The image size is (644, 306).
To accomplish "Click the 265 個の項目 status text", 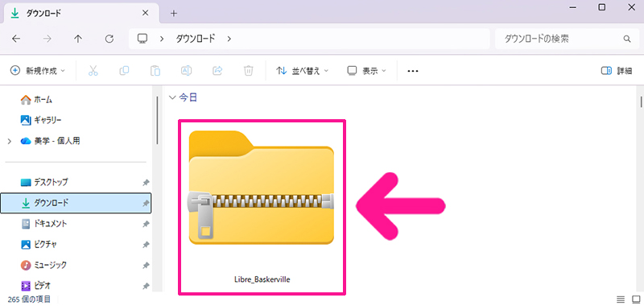I will click(29, 299).
